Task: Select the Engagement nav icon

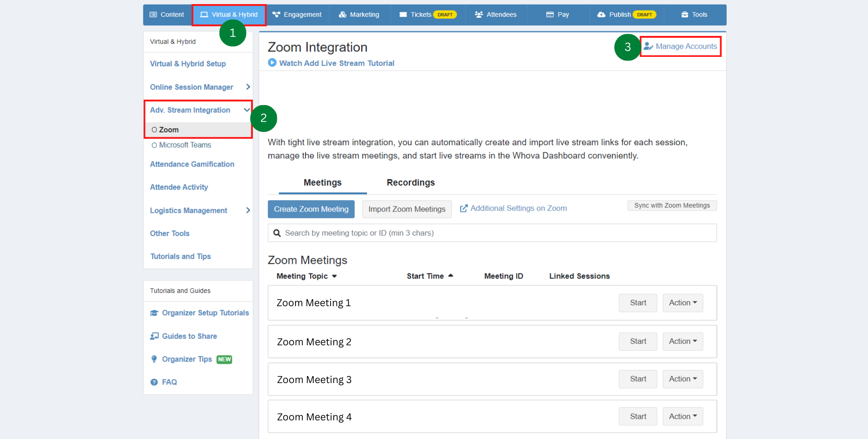Action: [277, 14]
